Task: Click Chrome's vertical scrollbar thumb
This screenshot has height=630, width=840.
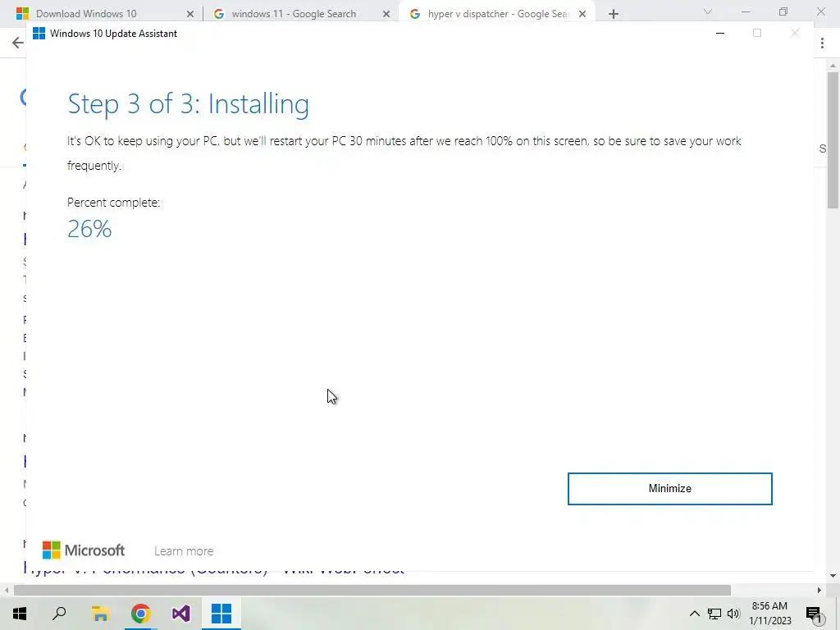Action: (833, 139)
